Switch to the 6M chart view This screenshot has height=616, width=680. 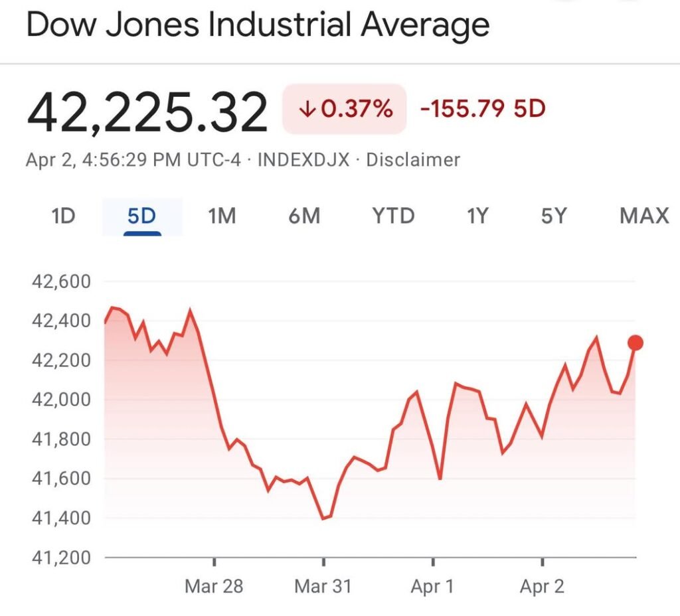(x=305, y=216)
